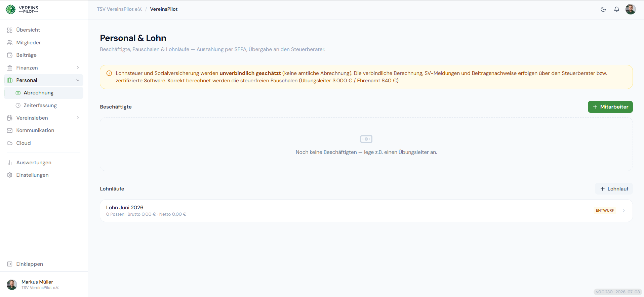Click the Kommunikation envelope icon
The height and width of the screenshot is (297, 644).
pyautogui.click(x=10, y=130)
